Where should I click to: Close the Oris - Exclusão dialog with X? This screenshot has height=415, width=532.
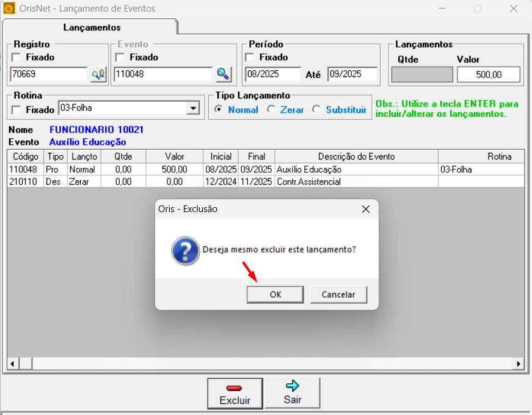coord(365,209)
